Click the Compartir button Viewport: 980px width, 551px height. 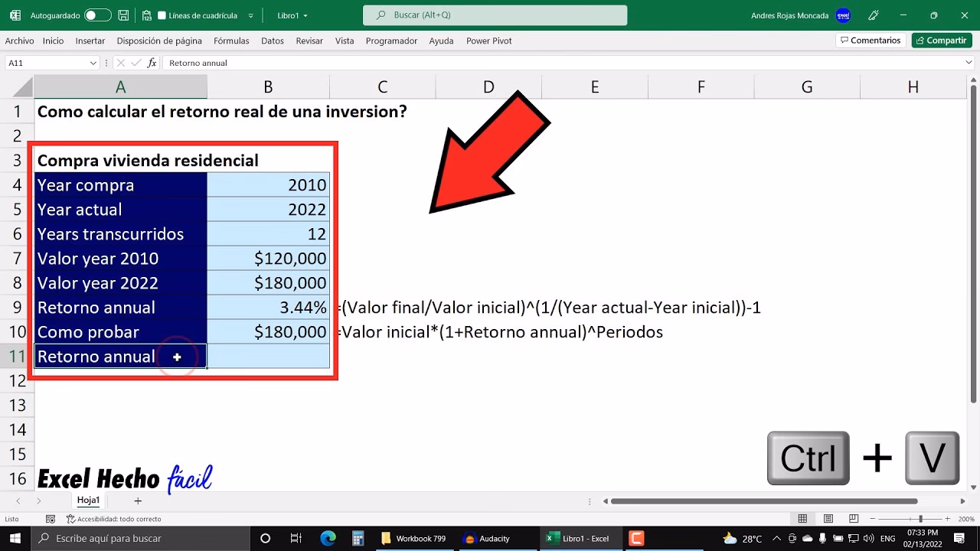click(941, 40)
